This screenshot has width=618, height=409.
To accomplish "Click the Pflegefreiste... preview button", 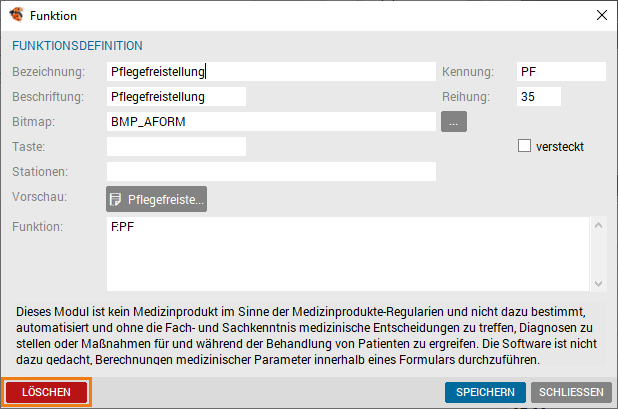I will pos(156,199).
